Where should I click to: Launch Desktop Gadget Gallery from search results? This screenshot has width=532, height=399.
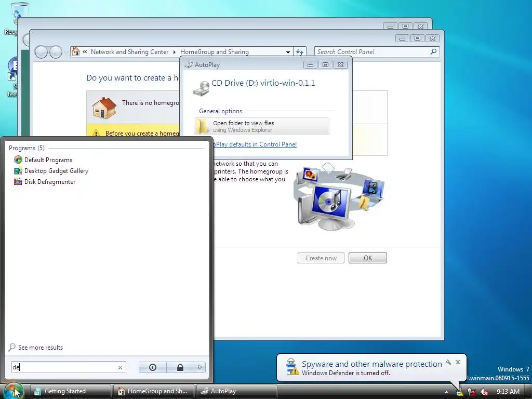(51, 170)
